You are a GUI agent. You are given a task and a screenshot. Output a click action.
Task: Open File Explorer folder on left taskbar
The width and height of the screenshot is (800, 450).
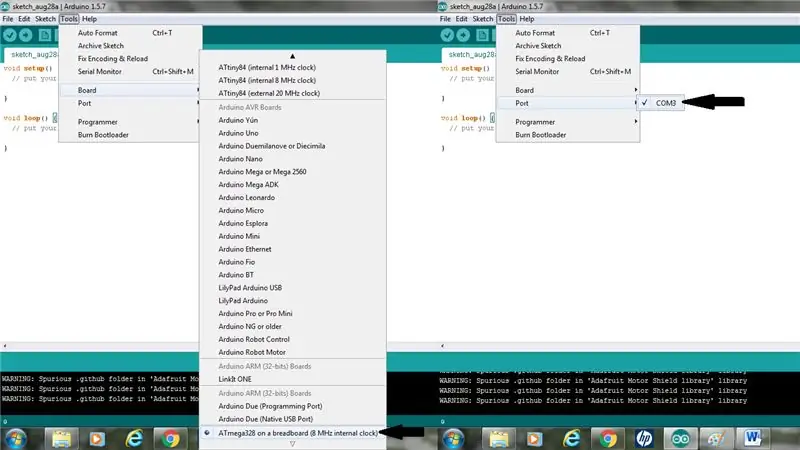[x=61, y=439]
